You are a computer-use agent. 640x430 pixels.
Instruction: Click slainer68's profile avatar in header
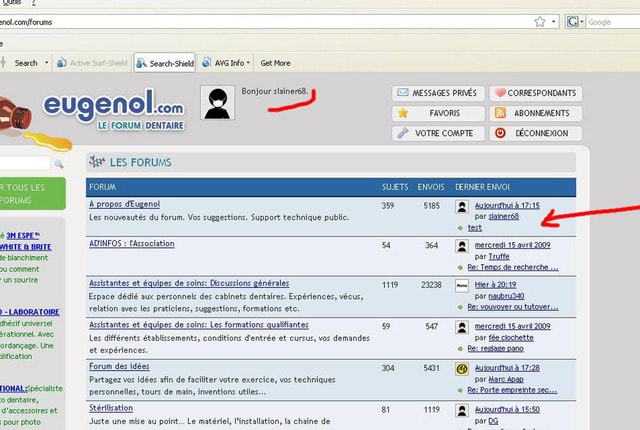coord(219,104)
